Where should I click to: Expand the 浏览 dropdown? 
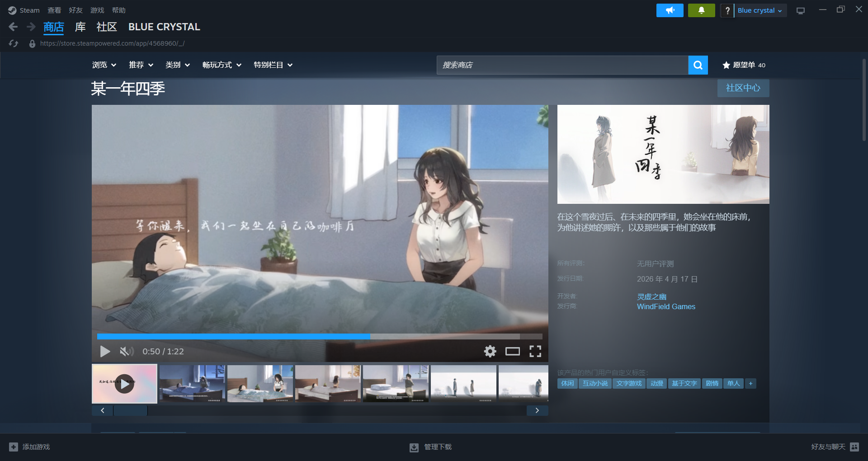coord(104,65)
